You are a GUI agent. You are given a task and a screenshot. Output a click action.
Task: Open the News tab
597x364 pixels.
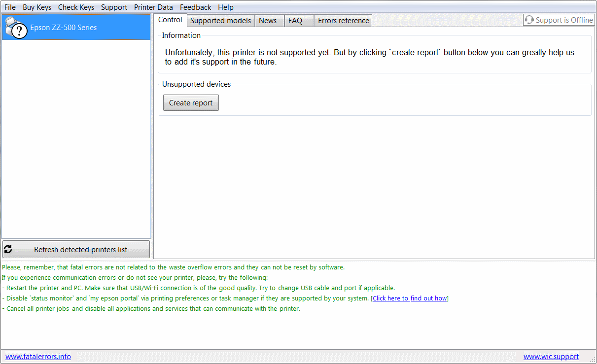point(269,21)
